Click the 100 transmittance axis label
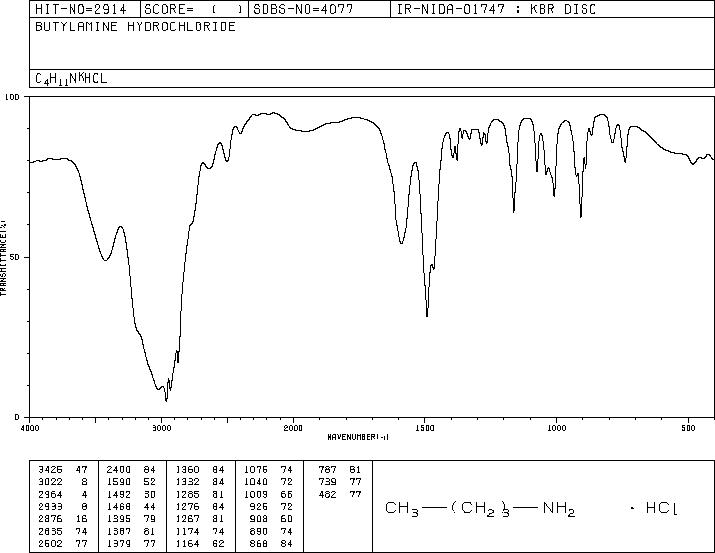The image size is (715, 553). [x=12, y=97]
